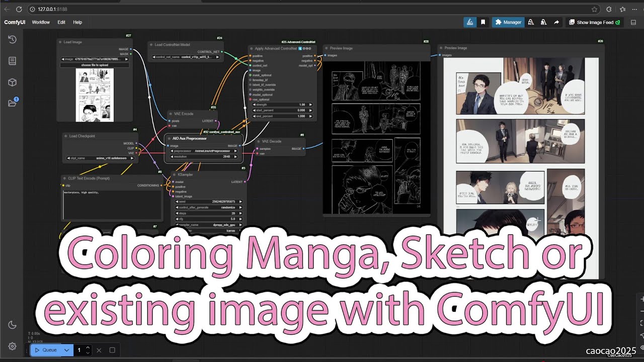Viewport: 644px width, 362px height.
Task: Click the browser back arrow
Action: [x=7, y=9]
